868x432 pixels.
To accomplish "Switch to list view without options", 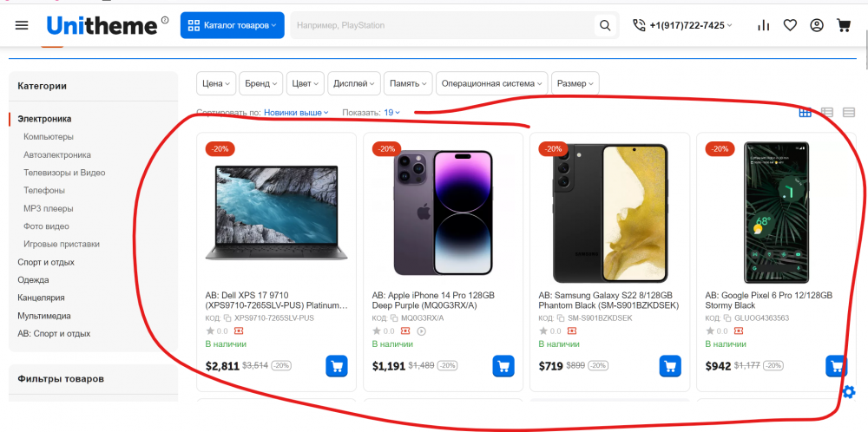I will pos(827,112).
